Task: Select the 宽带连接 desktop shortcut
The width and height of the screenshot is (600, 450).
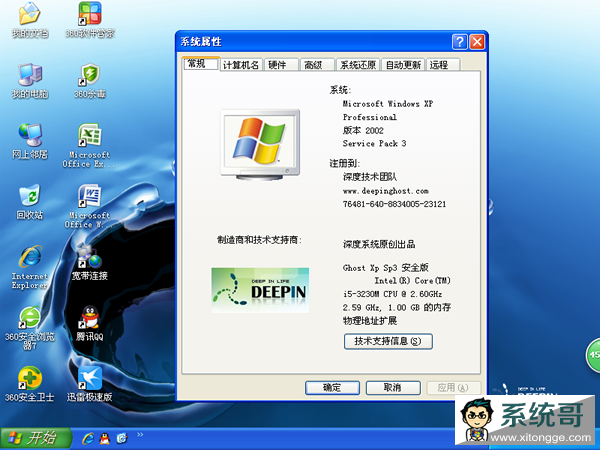Action: 90,262
